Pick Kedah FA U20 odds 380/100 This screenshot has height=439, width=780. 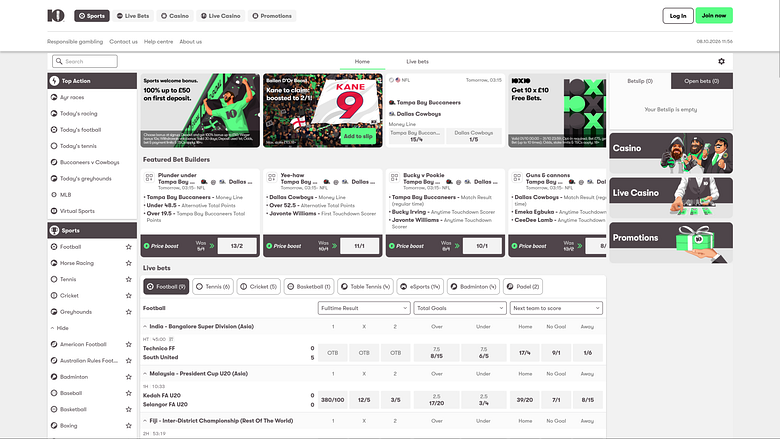pyautogui.click(x=333, y=400)
